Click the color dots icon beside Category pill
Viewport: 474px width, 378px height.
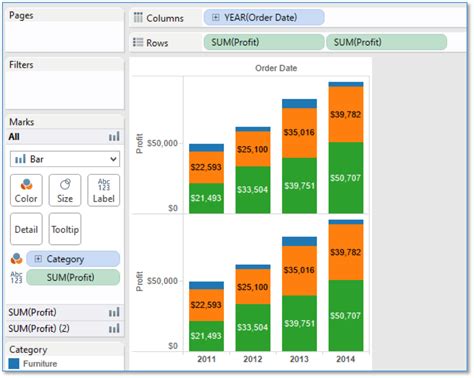[x=16, y=259]
